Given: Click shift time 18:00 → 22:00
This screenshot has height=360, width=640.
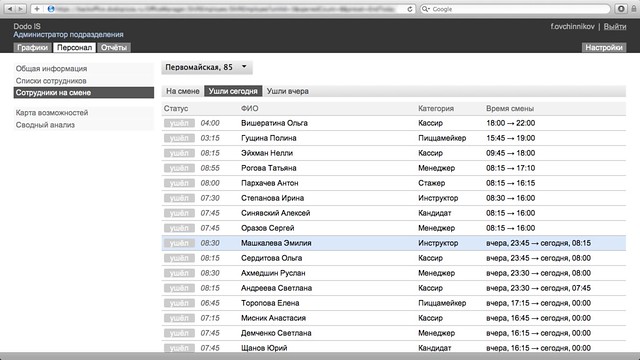Looking at the screenshot, I should [x=510, y=123].
